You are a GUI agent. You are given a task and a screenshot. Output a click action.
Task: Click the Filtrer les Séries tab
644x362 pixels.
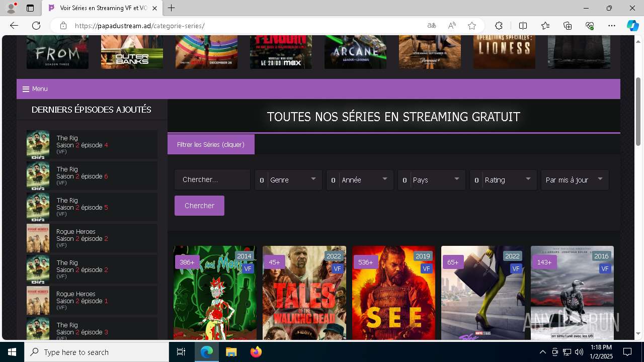pyautogui.click(x=211, y=144)
